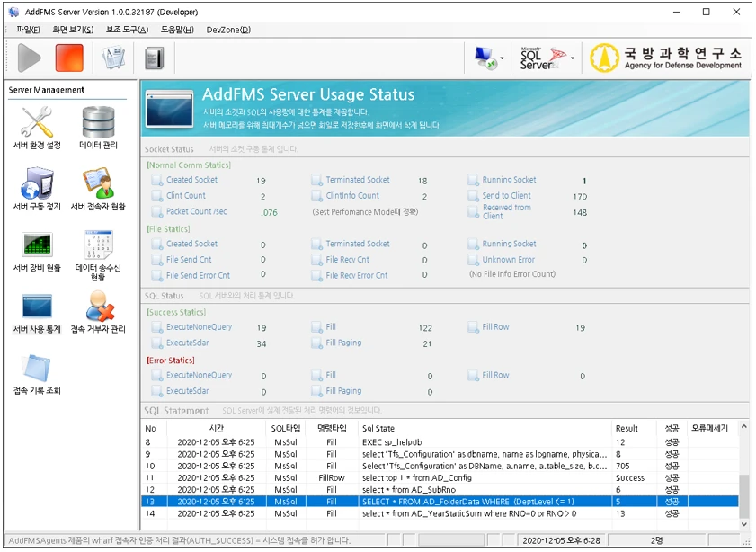Select the highlighted AD_FolderData query row

click(440, 502)
